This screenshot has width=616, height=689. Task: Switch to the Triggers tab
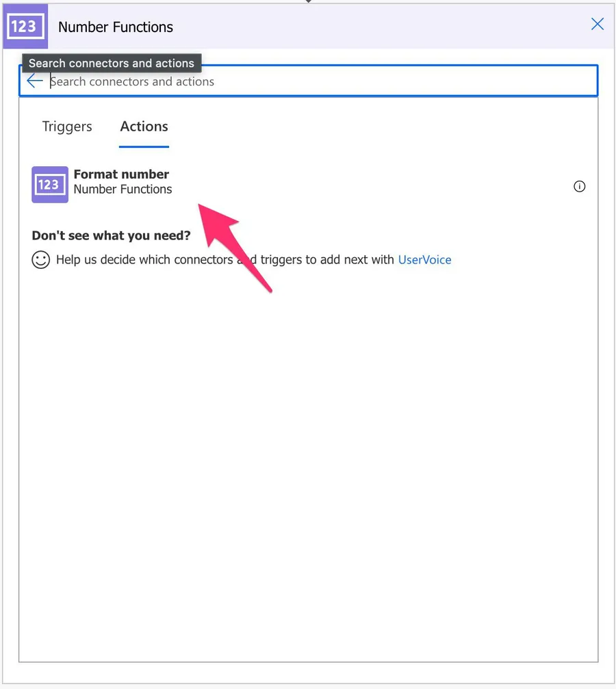click(67, 127)
